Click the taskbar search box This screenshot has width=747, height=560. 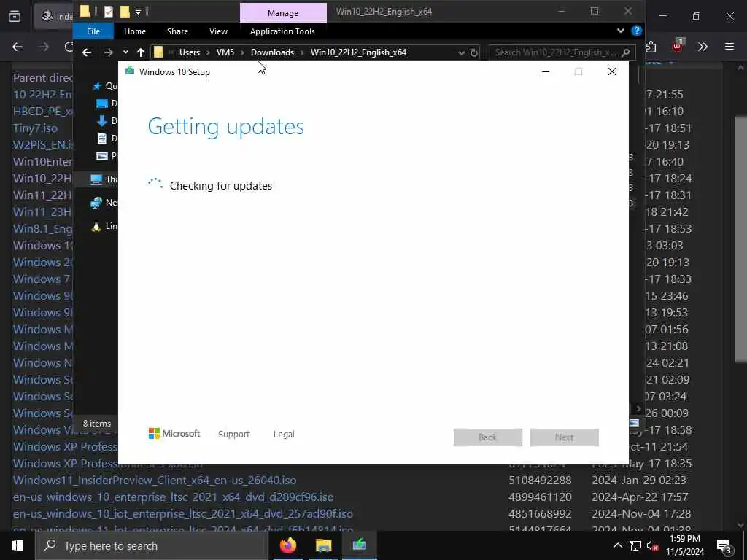point(152,545)
